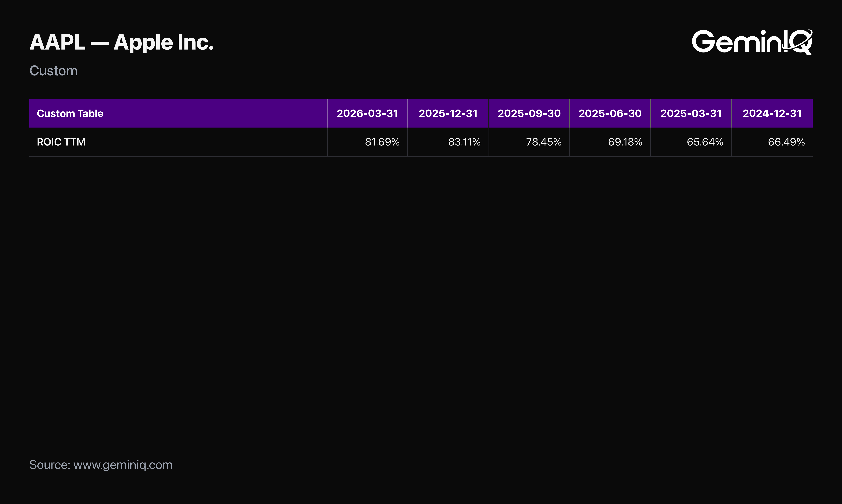Click the 78.45% ROIC value
842x504 pixels.
pos(544,142)
